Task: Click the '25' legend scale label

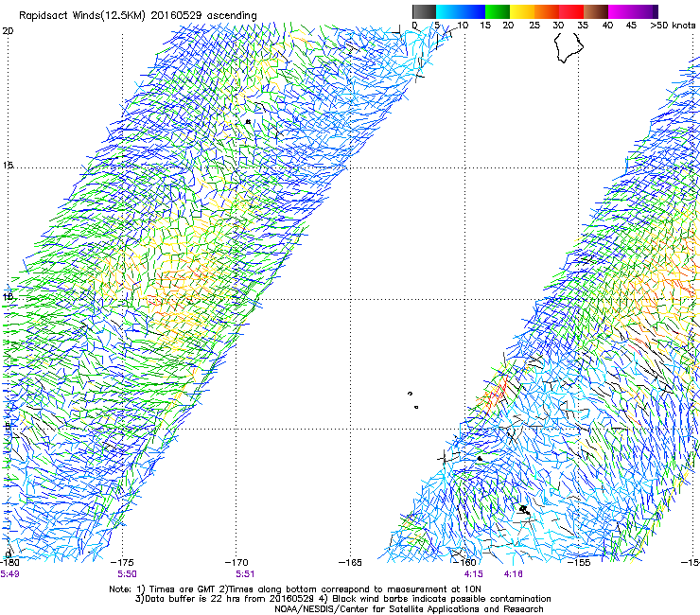Action: (x=534, y=26)
